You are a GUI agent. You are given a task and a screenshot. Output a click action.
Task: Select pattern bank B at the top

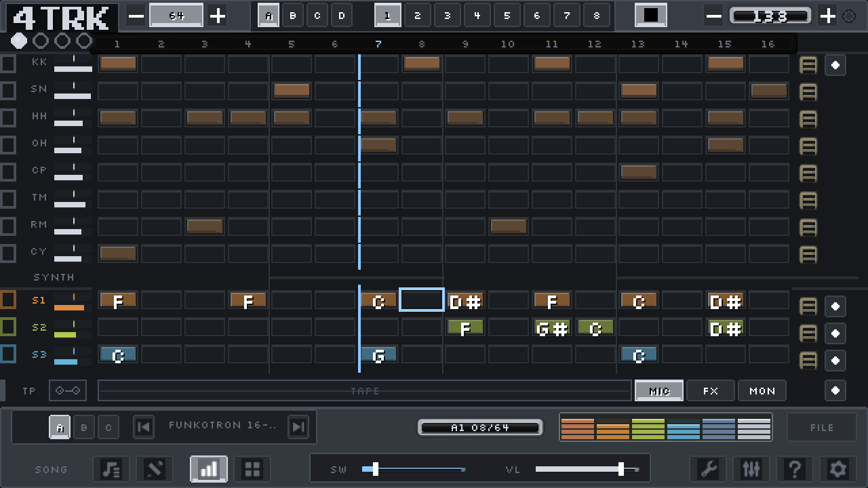coord(293,16)
